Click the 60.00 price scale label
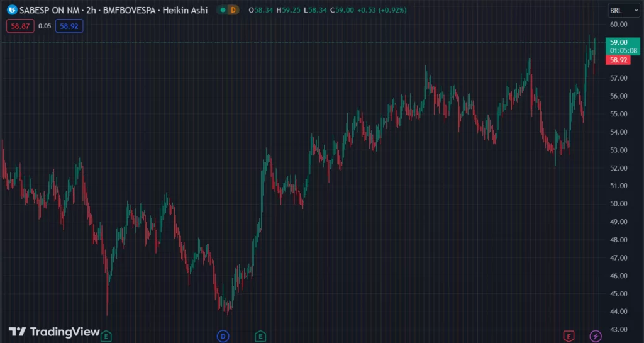This screenshot has width=644, height=343. coord(619,25)
